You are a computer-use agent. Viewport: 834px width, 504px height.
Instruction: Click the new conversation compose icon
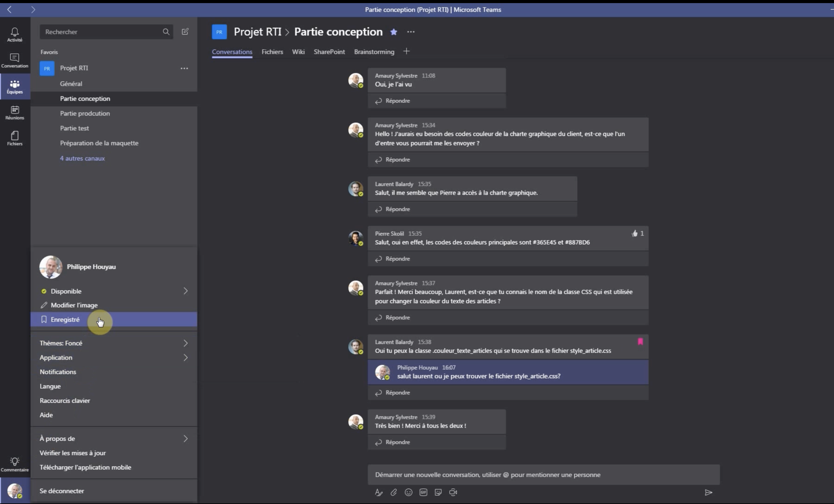coord(185,31)
